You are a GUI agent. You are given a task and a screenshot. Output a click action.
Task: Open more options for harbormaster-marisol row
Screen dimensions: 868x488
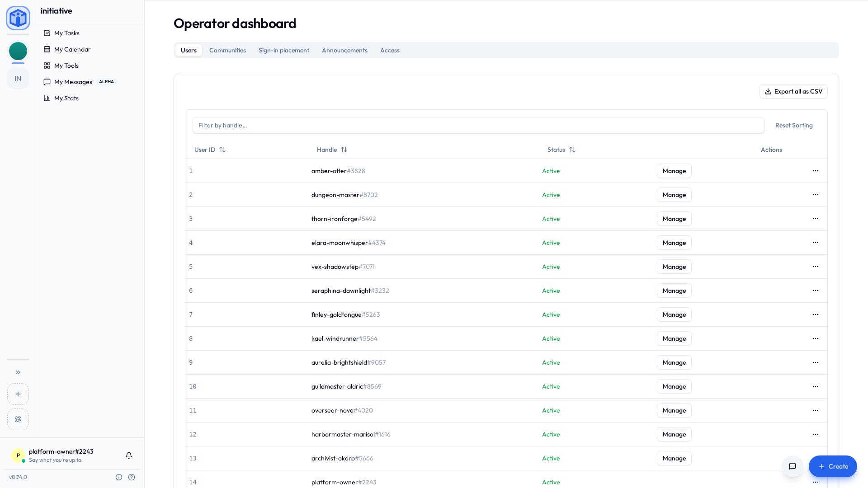point(816,434)
